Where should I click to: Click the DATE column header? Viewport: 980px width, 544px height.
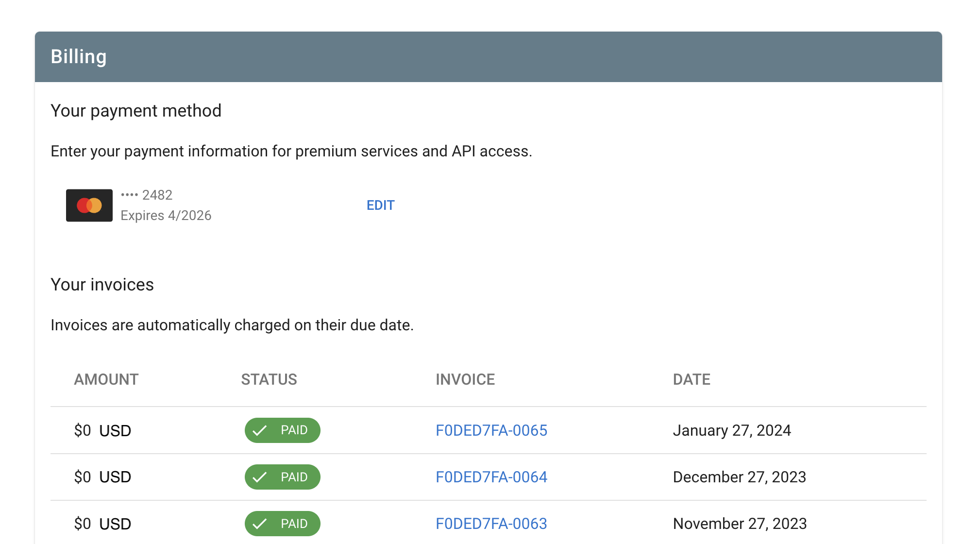tap(692, 379)
